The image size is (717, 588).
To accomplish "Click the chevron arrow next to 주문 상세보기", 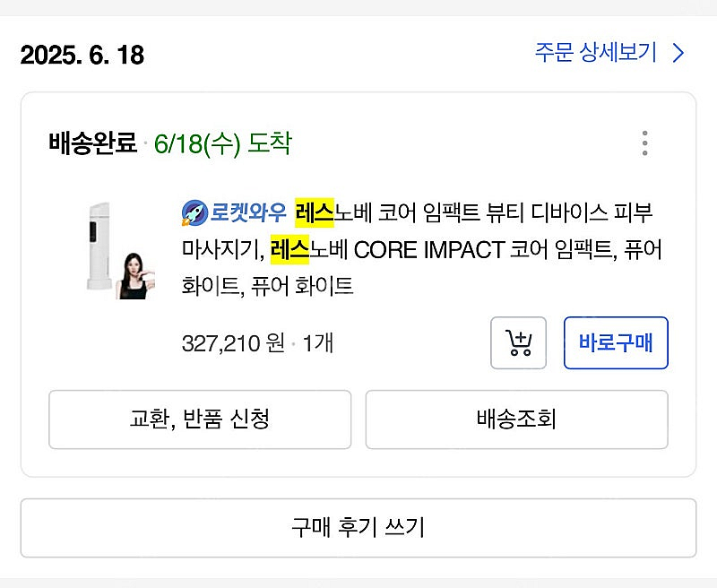I will pyautogui.click(x=678, y=53).
